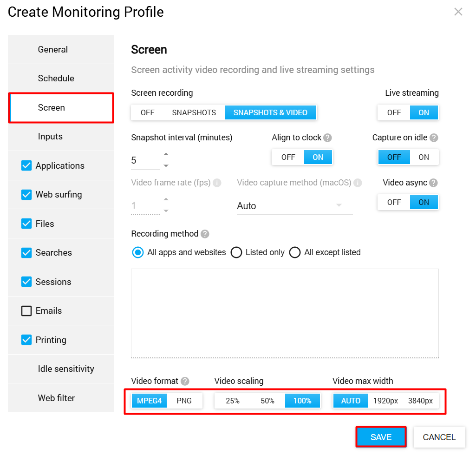Close the Create Monitoring Profile dialog

pyautogui.click(x=458, y=12)
